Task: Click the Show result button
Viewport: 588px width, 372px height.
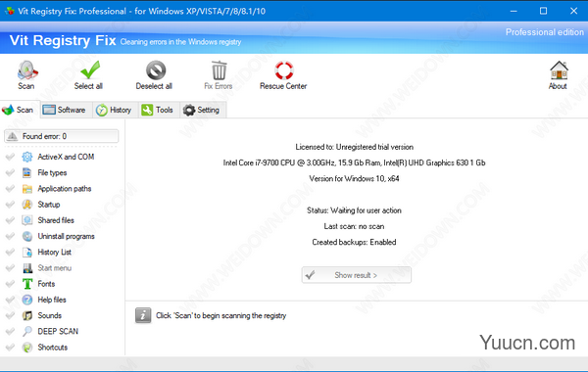Action: click(357, 275)
